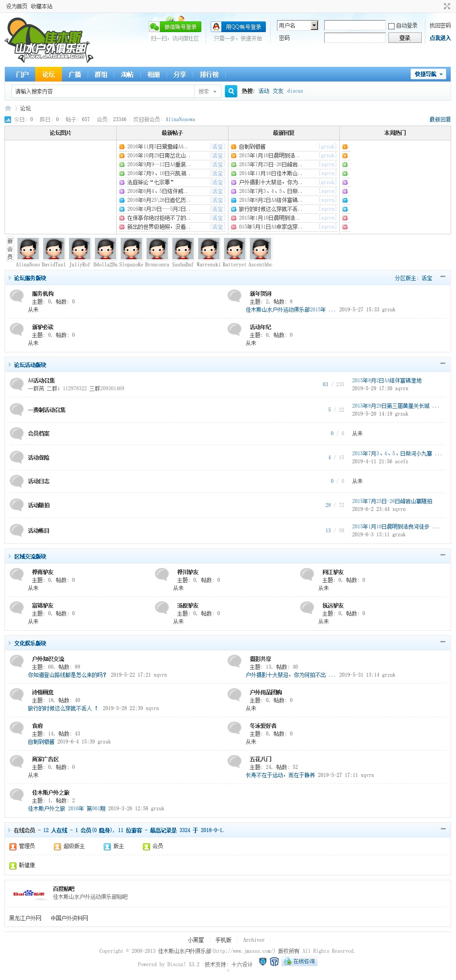Focus the password input field
Image resolution: width=456 pixels, height=980 pixels.
354,38
